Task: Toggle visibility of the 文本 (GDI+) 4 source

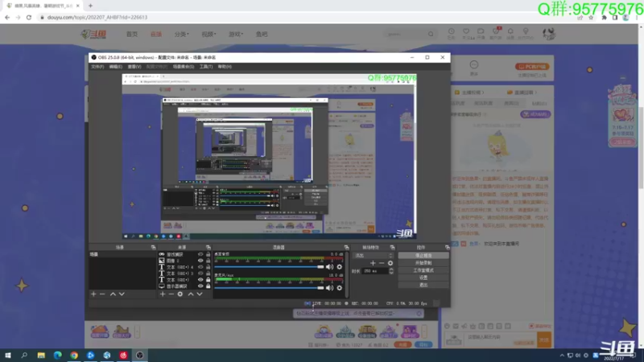Action: [x=200, y=267]
